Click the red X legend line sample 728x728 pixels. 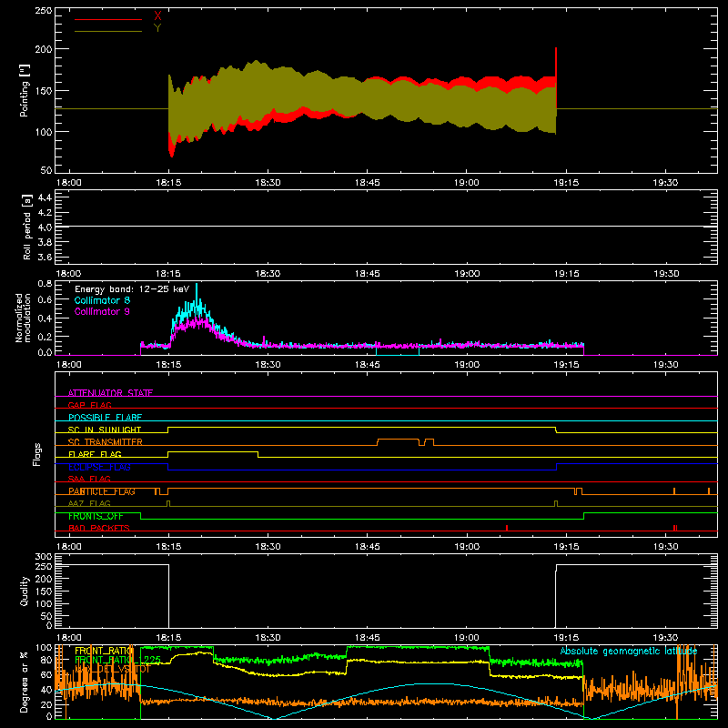point(108,19)
